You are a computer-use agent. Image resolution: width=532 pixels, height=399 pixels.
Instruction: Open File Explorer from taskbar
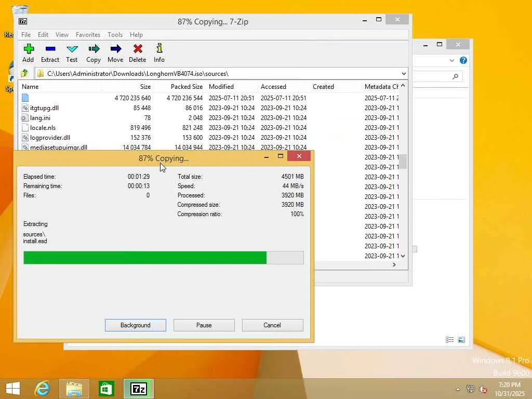click(74, 389)
